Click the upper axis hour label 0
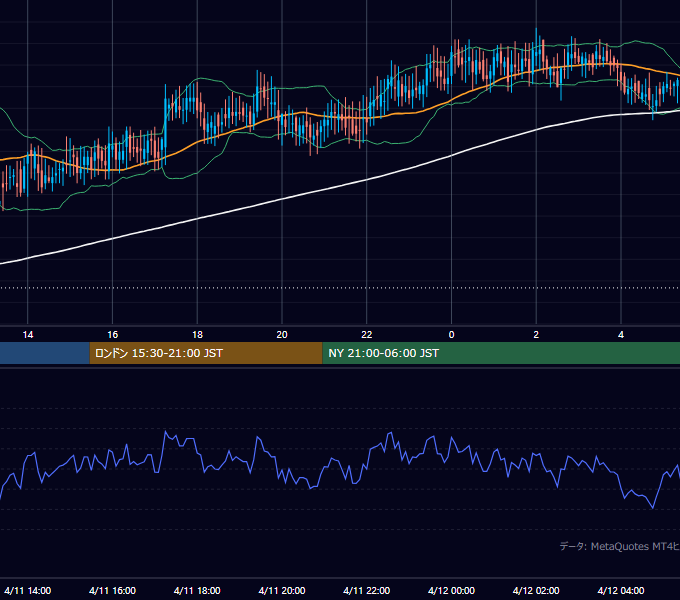Viewport: 680px width, 600px height. (451, 335)
